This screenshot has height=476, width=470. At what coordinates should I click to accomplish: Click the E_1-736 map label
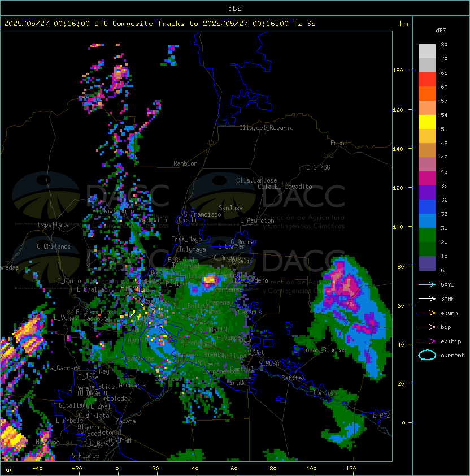click(x=318, y=167)
